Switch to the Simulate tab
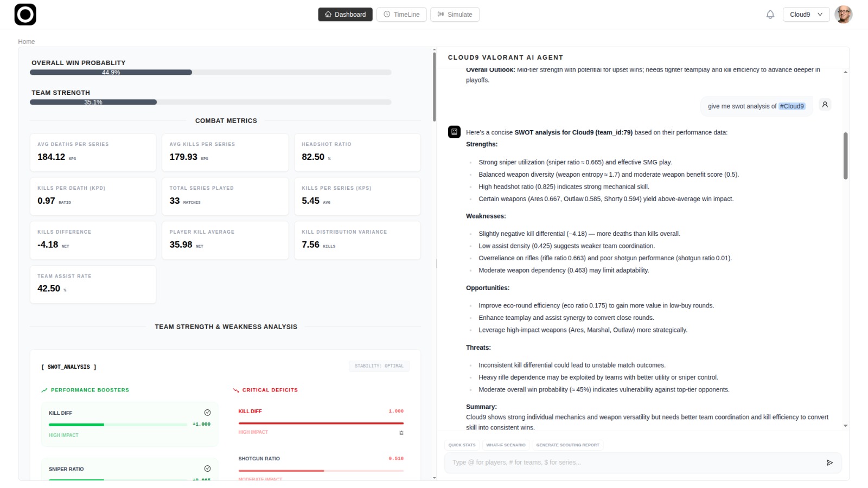 pos(455,15)
